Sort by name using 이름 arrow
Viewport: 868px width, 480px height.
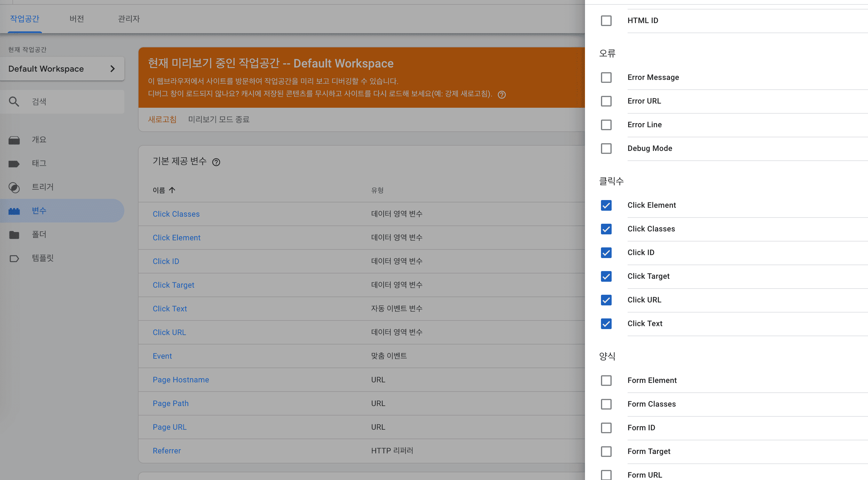[x=172, y=190]
